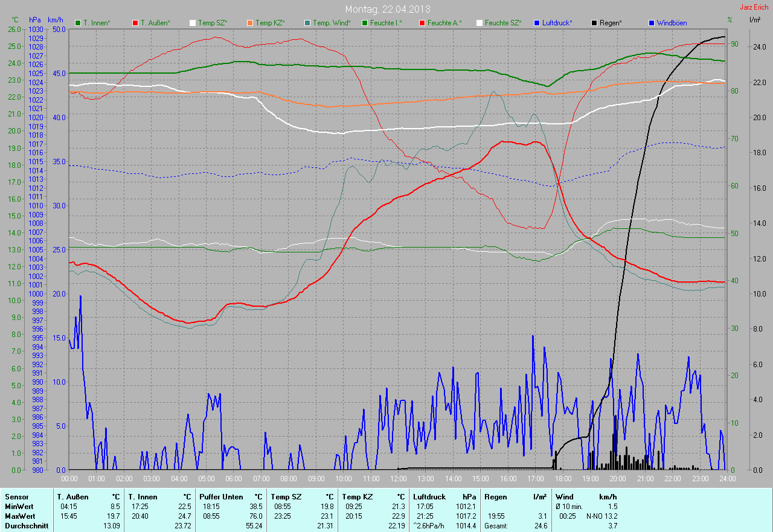Click the "l/m²" axis unit label above the chart
The image size is (773, 532).
pos(755,20)
